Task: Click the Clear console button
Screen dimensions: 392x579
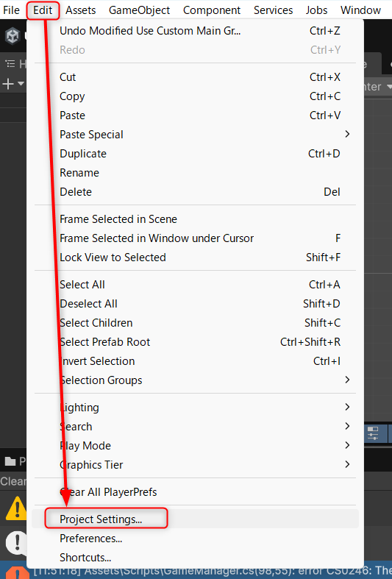Action: pyautogui.click(x=13, y=481)
